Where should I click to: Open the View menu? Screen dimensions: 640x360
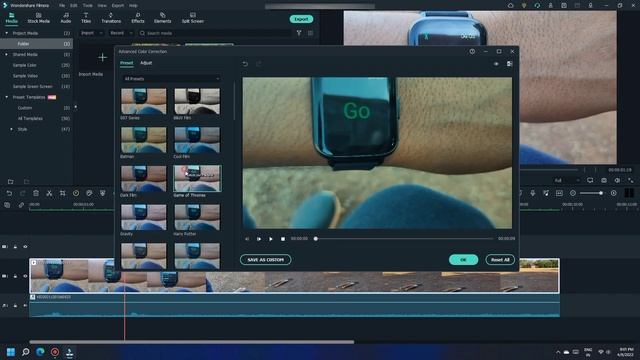(102, 6)
